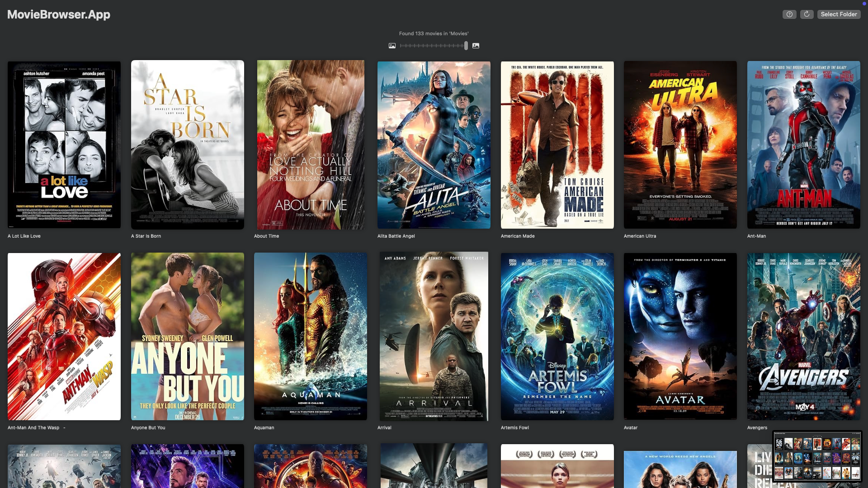This screenshot has height=488, width=868.
Task: Click the poster size slider handle
Action: 466,46
